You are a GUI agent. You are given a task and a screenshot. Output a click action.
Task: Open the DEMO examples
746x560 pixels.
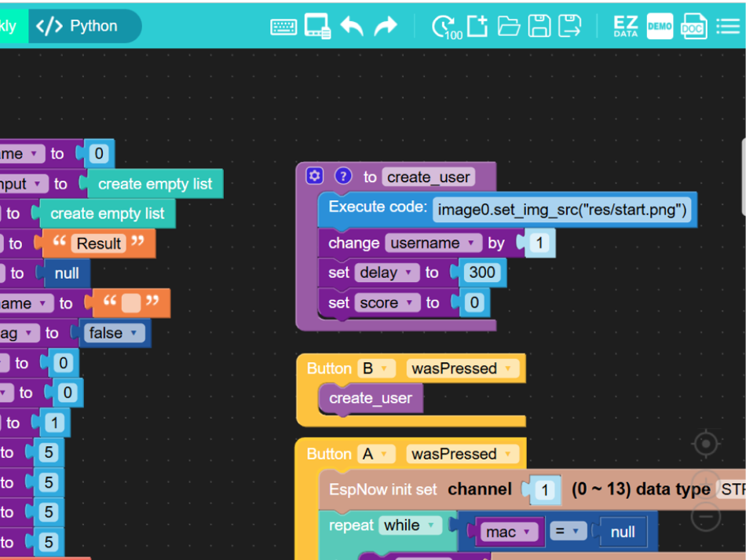(x=660, y=26)
